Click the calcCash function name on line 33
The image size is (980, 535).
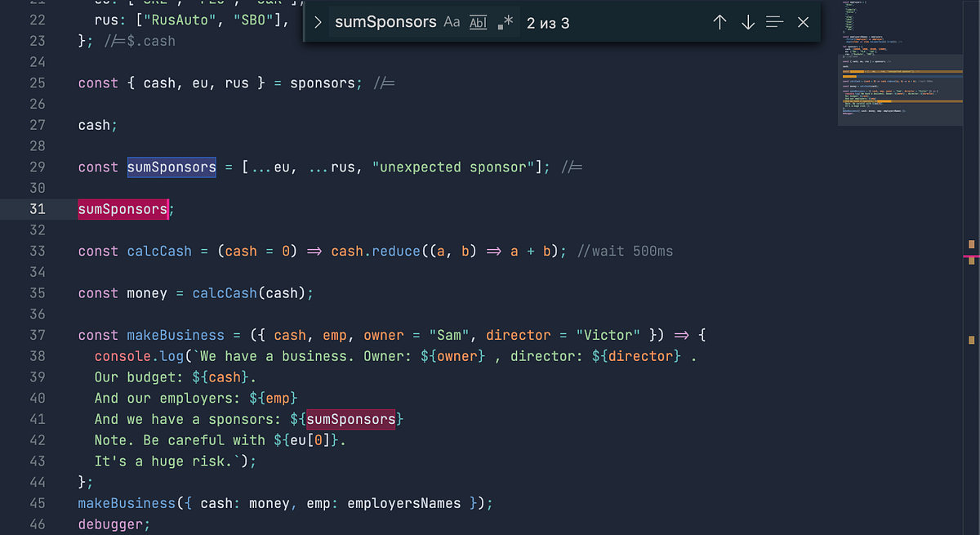tap(158, 251)
